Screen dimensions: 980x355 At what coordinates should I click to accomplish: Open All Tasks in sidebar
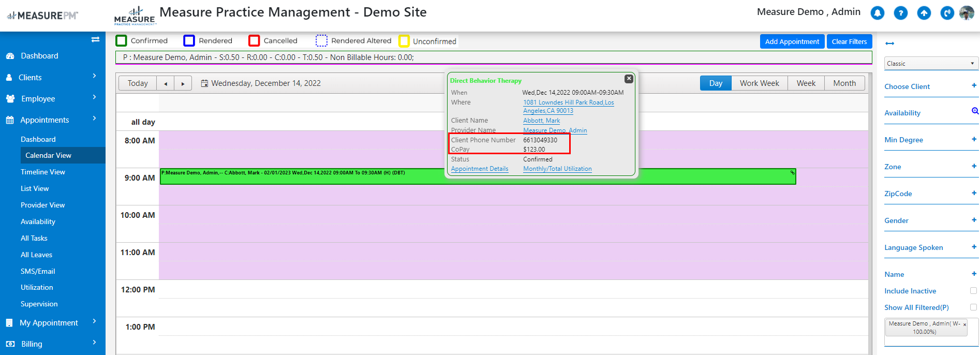(34, 238)
